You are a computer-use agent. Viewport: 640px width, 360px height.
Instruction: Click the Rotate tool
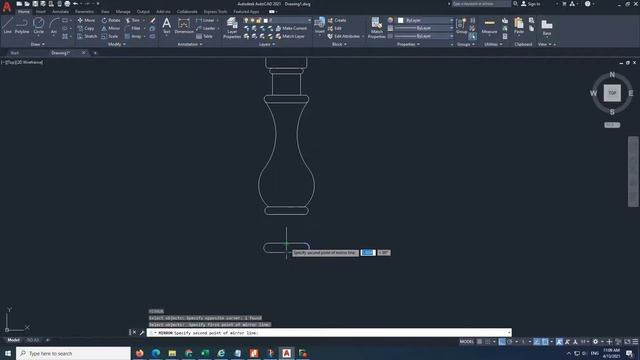pos(111,20)
